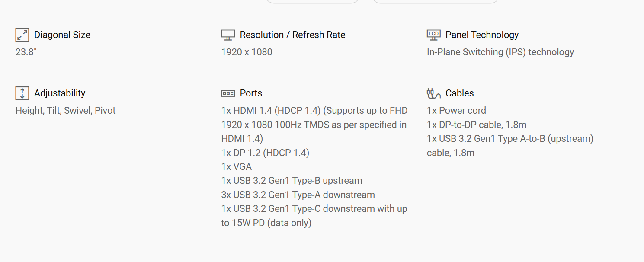Click the Cables heading label
Viewport: 644px width, 262px height.
459,93
